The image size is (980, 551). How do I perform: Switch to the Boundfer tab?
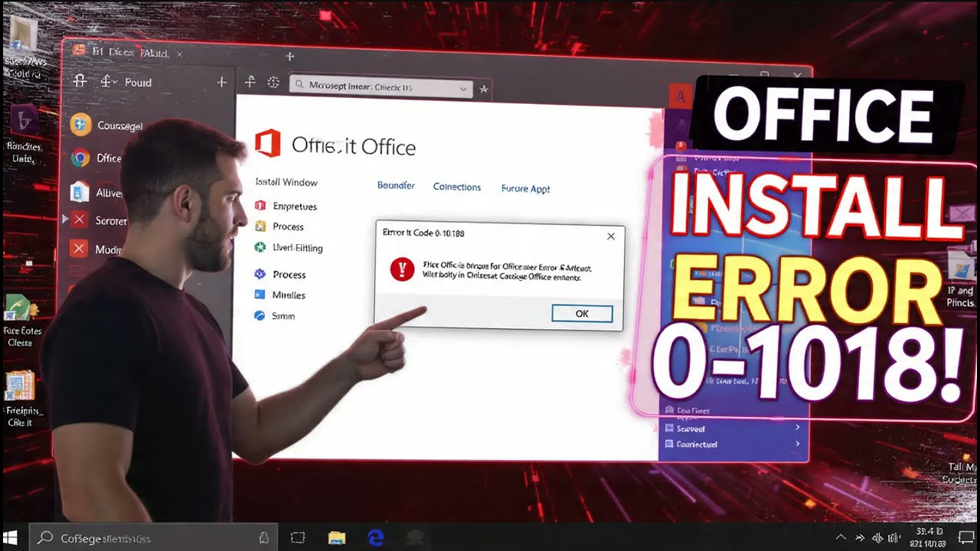pos(396,185)
